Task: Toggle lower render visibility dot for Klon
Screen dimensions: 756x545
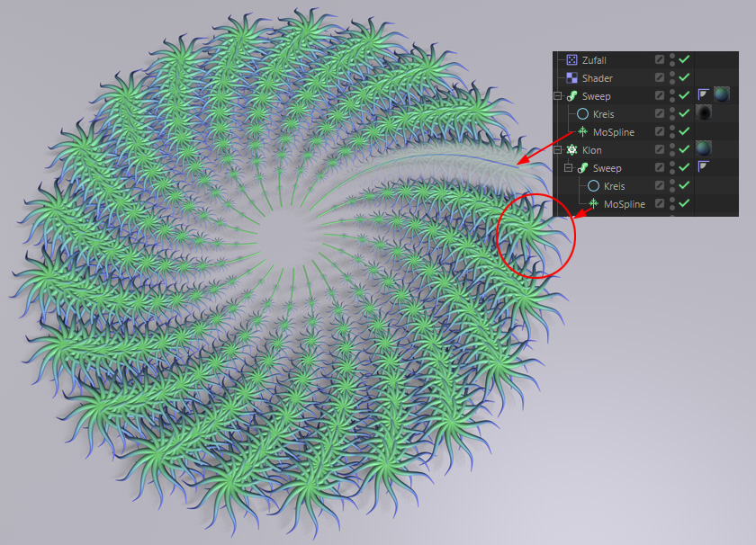Action: pos(672,153)
